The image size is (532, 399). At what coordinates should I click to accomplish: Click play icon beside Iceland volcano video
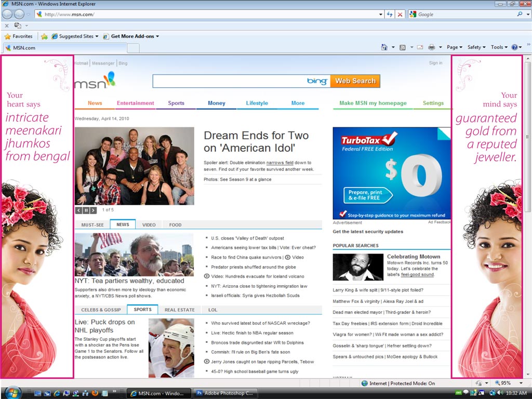tap(207, 276)
